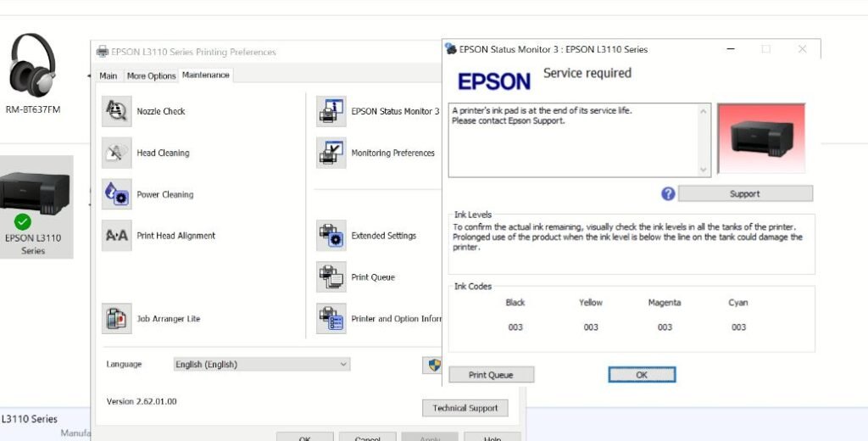Click the blue help question mark icon
The height and width of the screenshot is (441, 868).
pyautogui.click(x=668, y=193)
